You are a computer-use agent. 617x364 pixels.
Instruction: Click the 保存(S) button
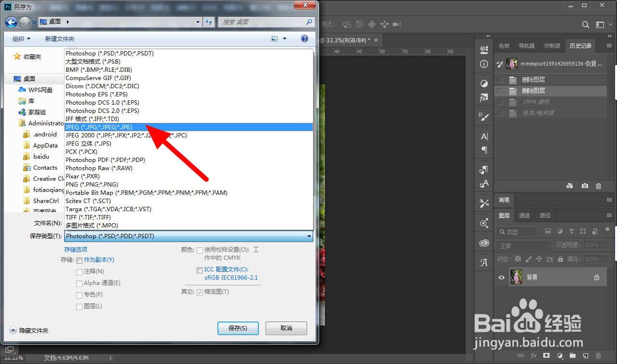point(238,328)
